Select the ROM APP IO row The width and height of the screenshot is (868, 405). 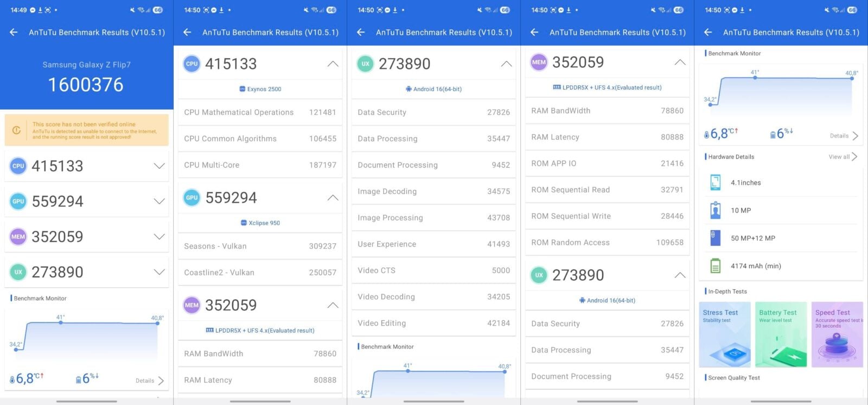[x=608, y=163]
